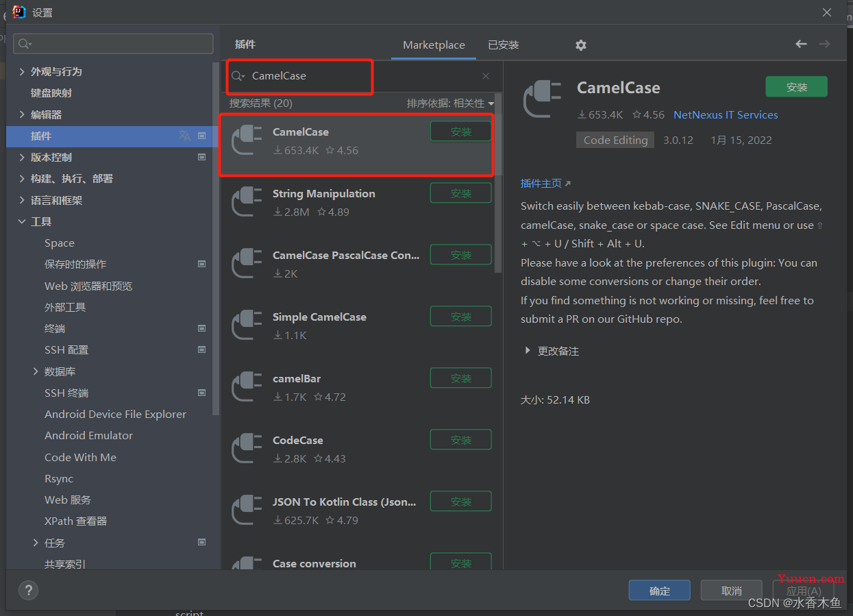Image resolution: width=853 pixels, height=616 pixels.
Task: Open Rsync settings
Action: click(x=59, y=478)
